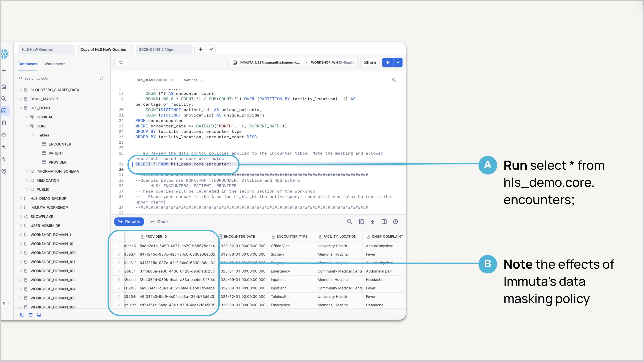Switch to the Worksheets tab

click(55, 64)
